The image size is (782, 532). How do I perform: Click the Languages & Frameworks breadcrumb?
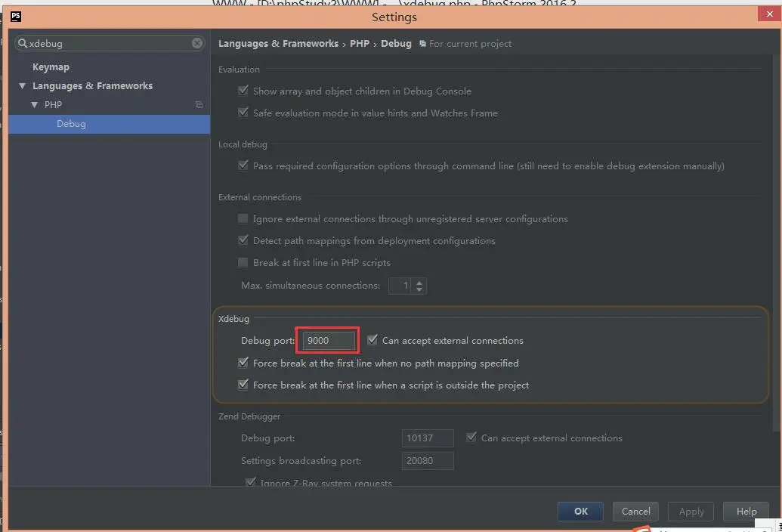[x=278, y=43]
